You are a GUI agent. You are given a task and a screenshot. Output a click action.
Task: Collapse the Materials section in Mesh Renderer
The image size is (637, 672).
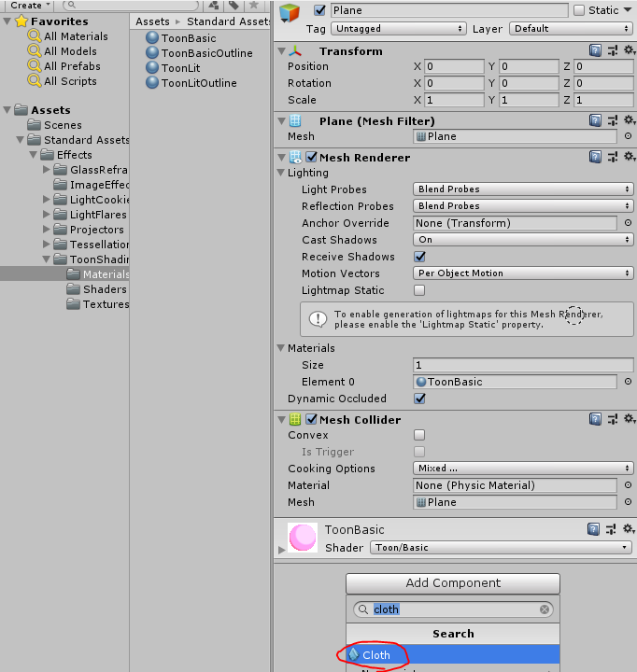(281, 347)
